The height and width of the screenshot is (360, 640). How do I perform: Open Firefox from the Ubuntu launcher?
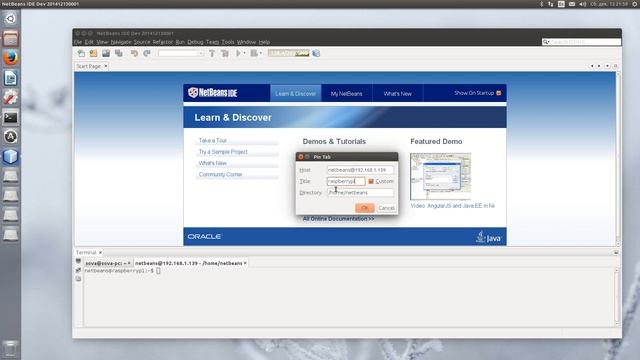coord(11,58)
